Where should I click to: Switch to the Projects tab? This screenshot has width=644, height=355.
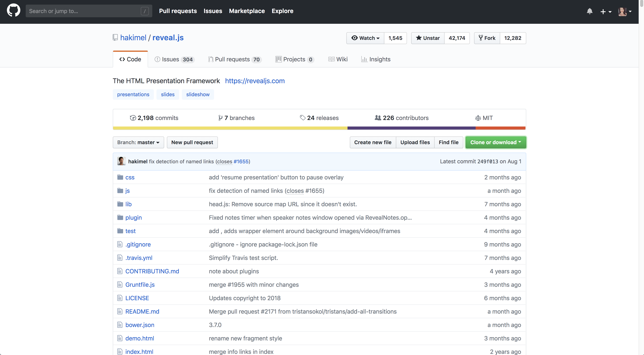[x=295, y=59]
